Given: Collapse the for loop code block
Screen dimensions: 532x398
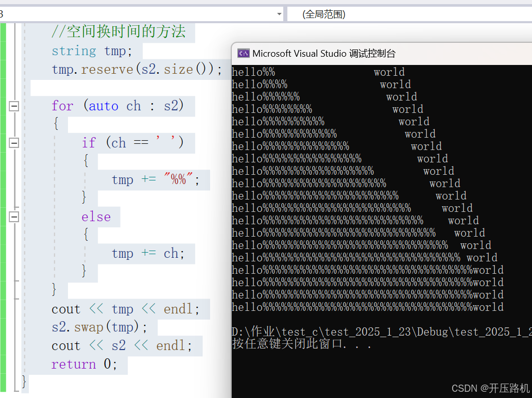Looking at the screenshot, I should [14, 106].
